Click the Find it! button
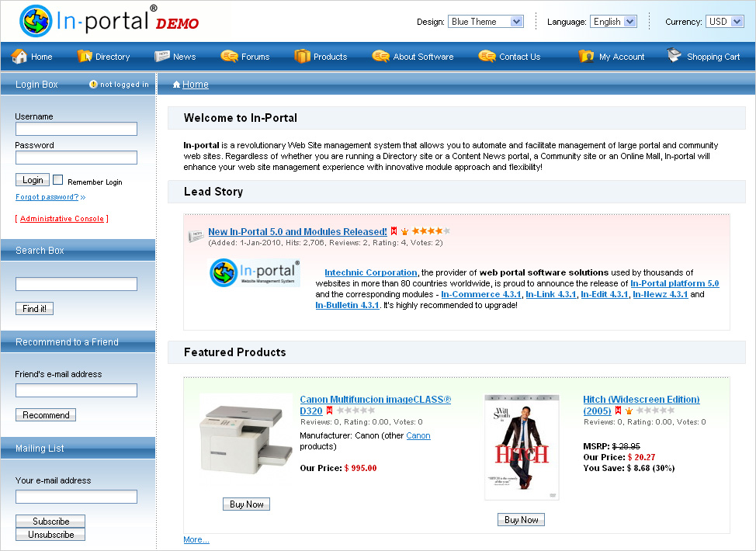The height and width of the screenshot is (551, 756). click(x=34, y=309)
